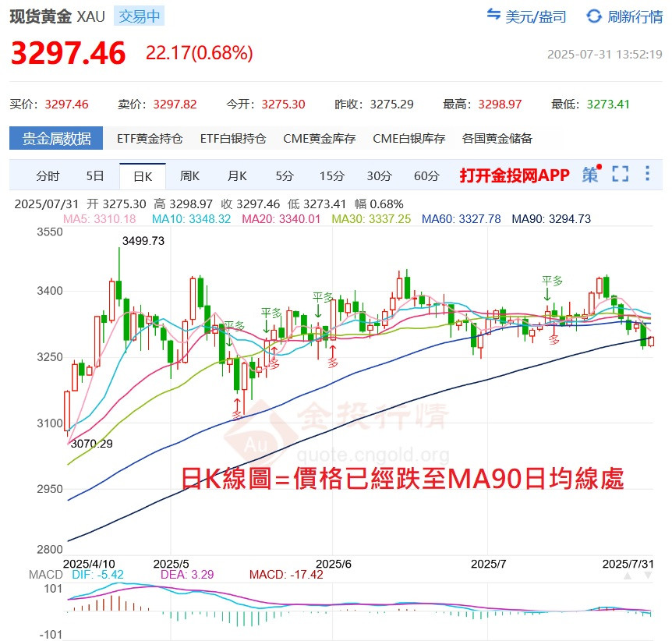This screenshot has height=641, width=672.
Task: Click the MA30: 3337.25 legend
Action: click(371, 219)
